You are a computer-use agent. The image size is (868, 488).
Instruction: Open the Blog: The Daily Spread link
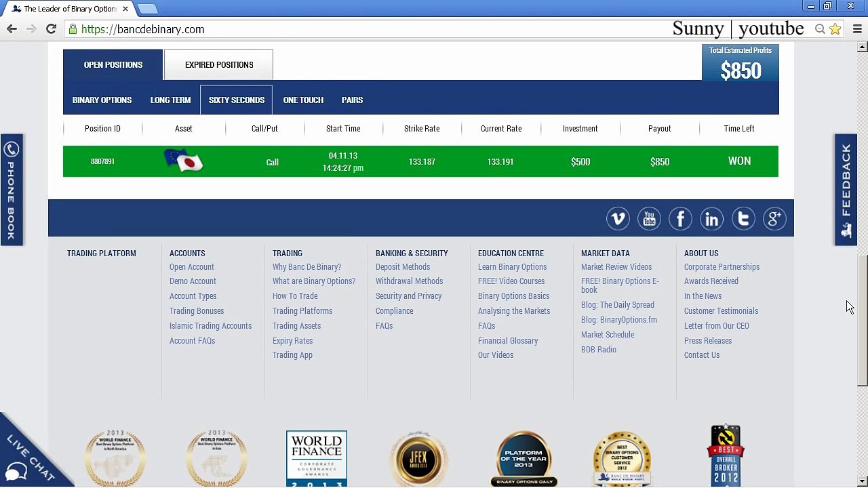coord(618,305)
